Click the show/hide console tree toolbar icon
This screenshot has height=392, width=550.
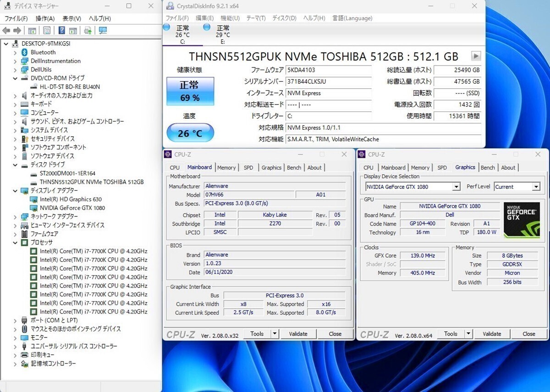32,30
